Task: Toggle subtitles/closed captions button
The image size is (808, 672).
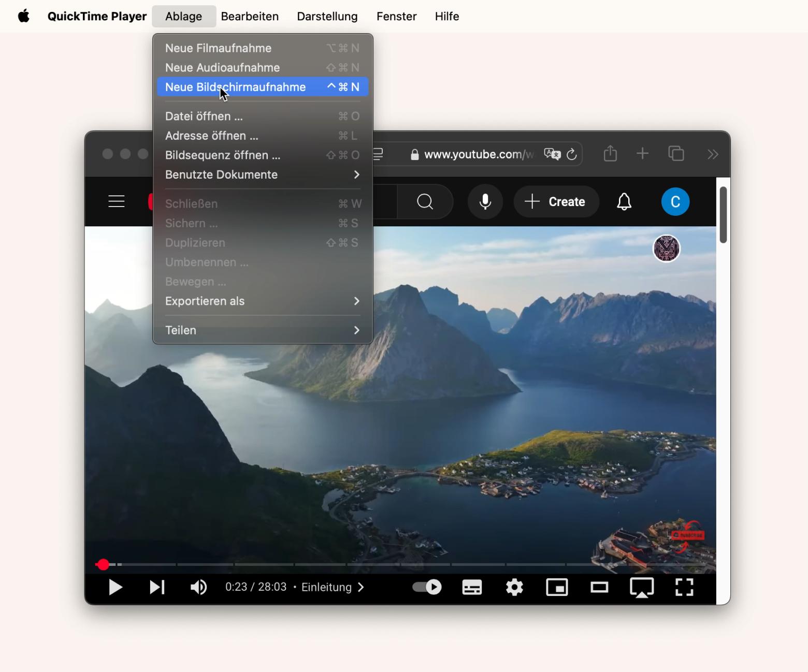Action: (x=472, y=587)
